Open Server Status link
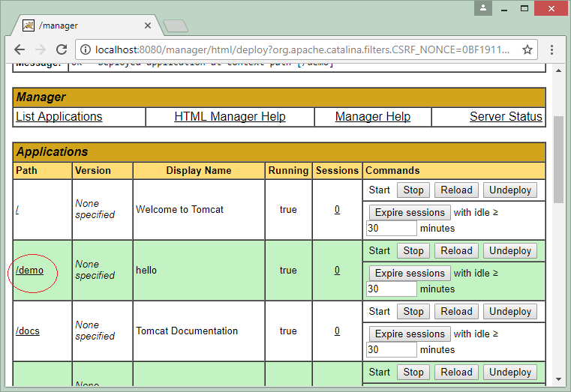 tap(506, 116)
